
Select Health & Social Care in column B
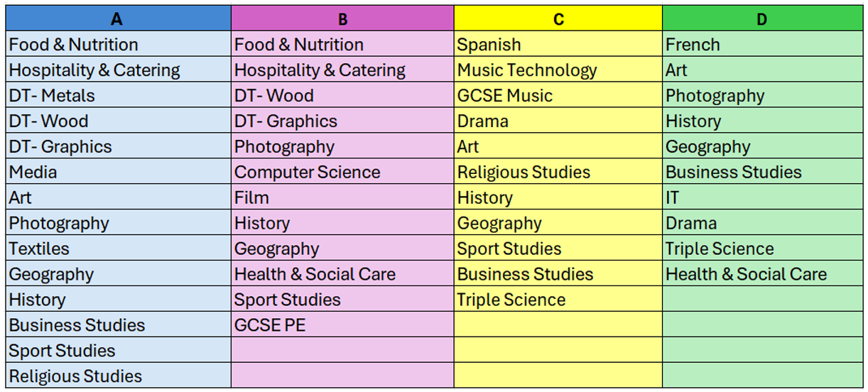[x=315, y=275]
